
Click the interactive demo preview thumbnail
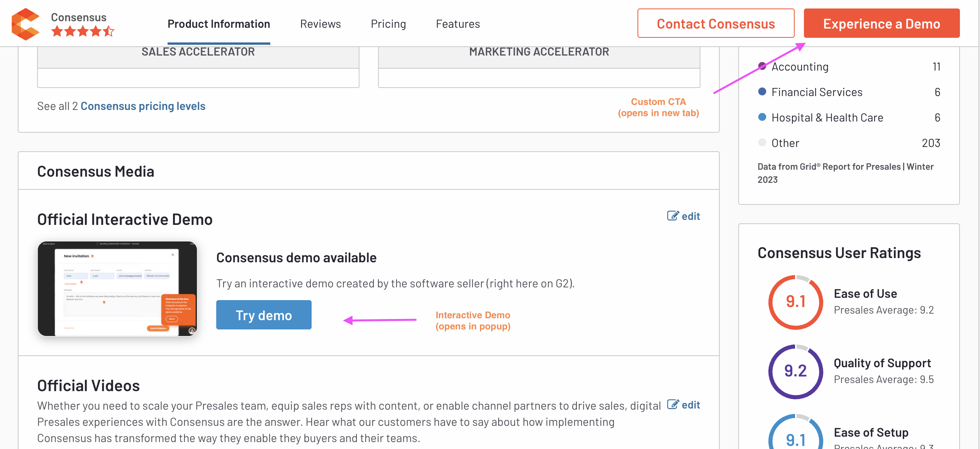pyautogui.click(x=117, y=289)
